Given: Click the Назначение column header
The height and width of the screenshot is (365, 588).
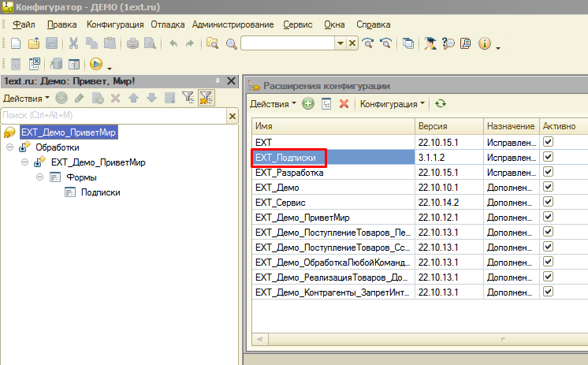Looking at the screenshot, I should coord(512,126).
